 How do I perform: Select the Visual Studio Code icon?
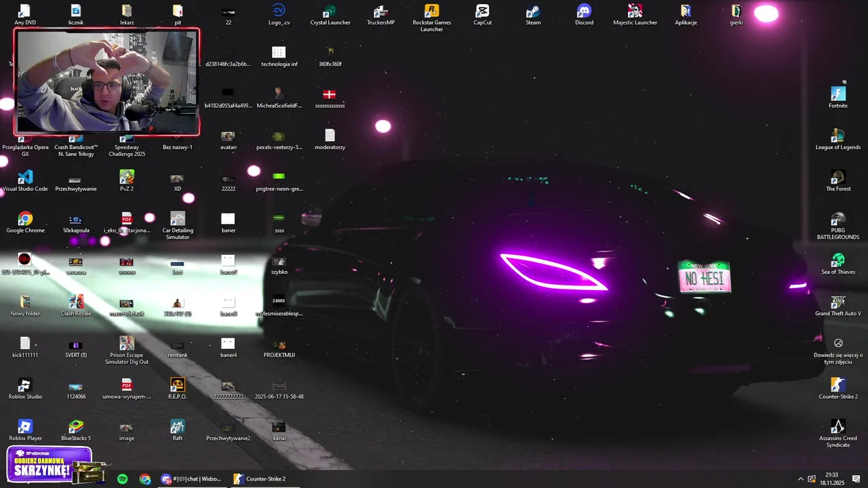25,181
